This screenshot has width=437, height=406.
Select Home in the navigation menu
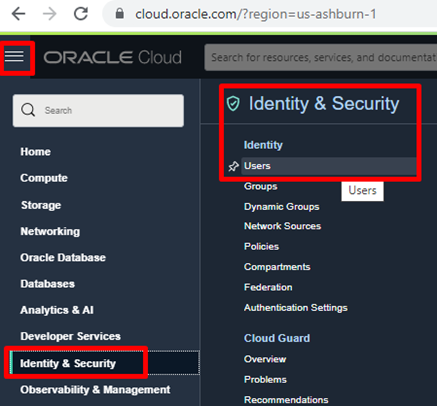click(x=36, y=152)
